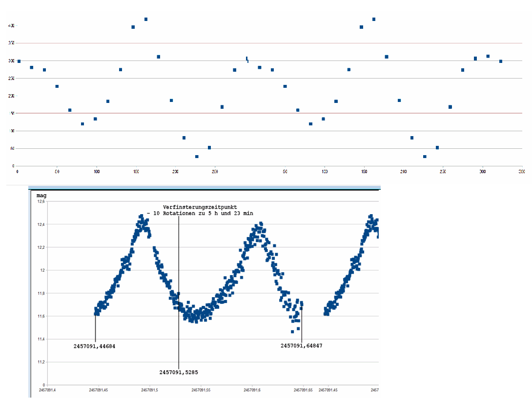Click the 12,6 value on the magnitude axis
The height and width of the screenshot is (401, 532).
[x=41, y=201]
